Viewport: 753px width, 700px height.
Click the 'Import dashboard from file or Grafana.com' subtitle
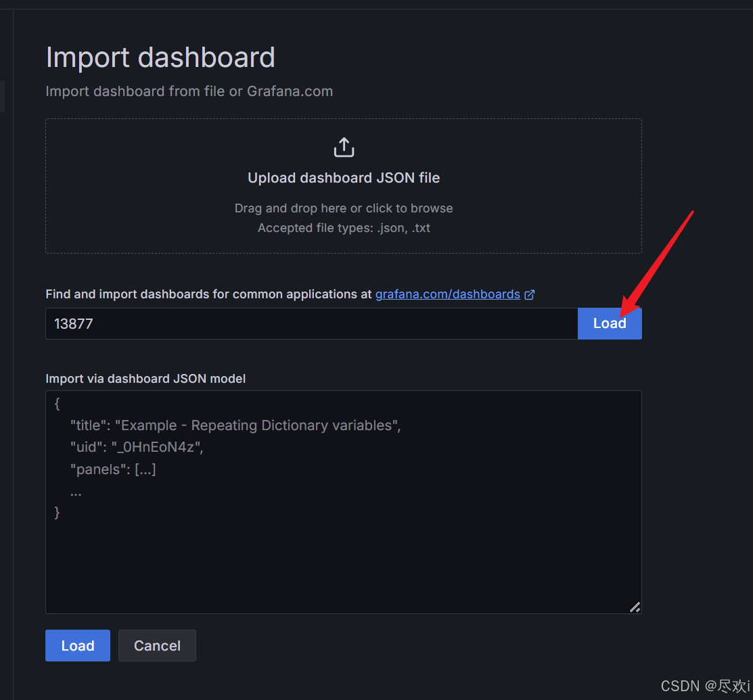point(189,91)
